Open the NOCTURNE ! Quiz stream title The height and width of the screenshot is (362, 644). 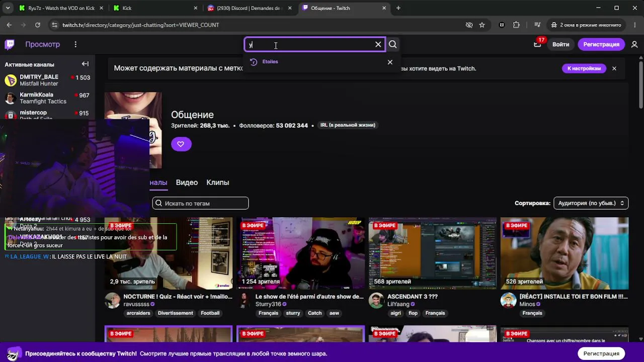point(178,297)
